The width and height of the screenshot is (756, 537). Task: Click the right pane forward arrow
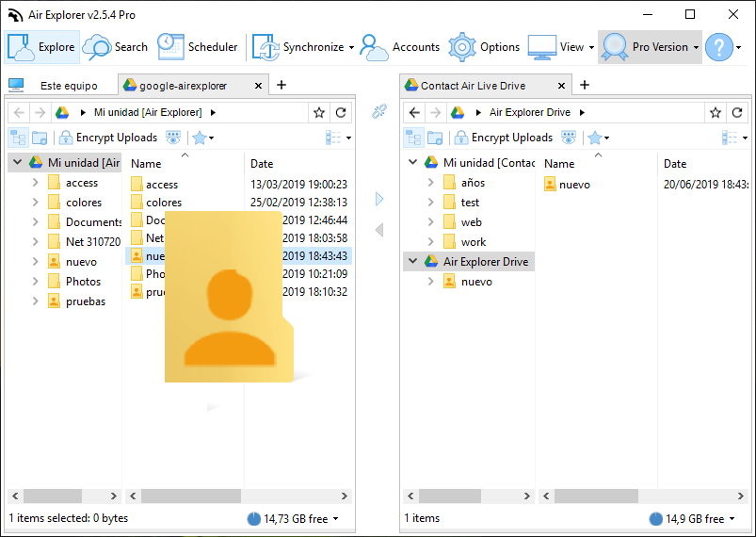(435, 112)
